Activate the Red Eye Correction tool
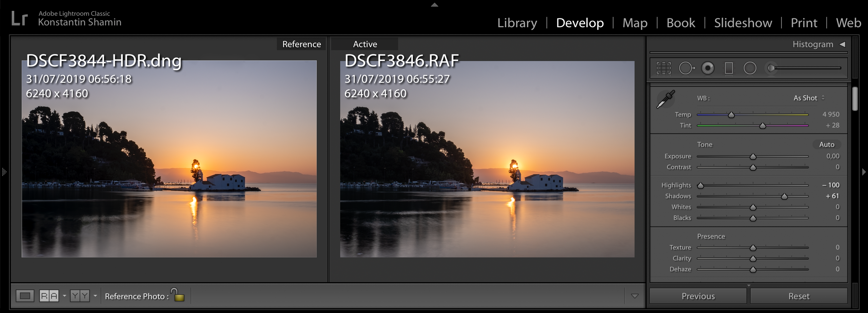Viewport: 868px width, 313px height. (708, 68)
